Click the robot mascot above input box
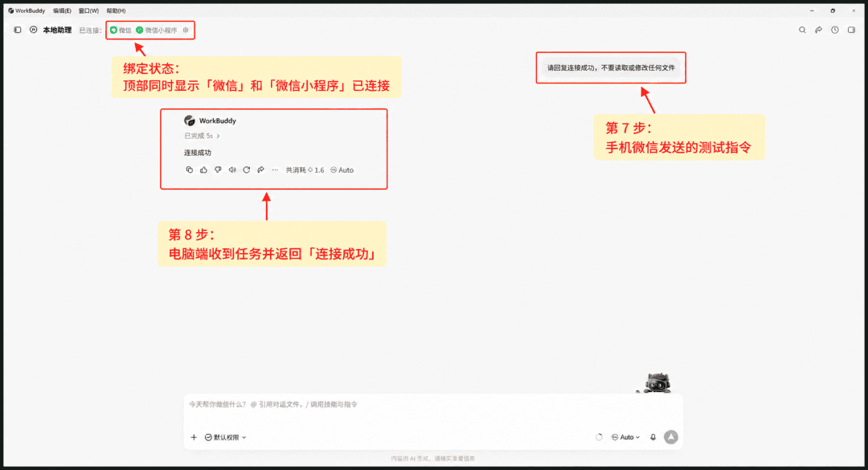Image resolution: width=868 pixels, height=470 pixels. coord(657,383)
